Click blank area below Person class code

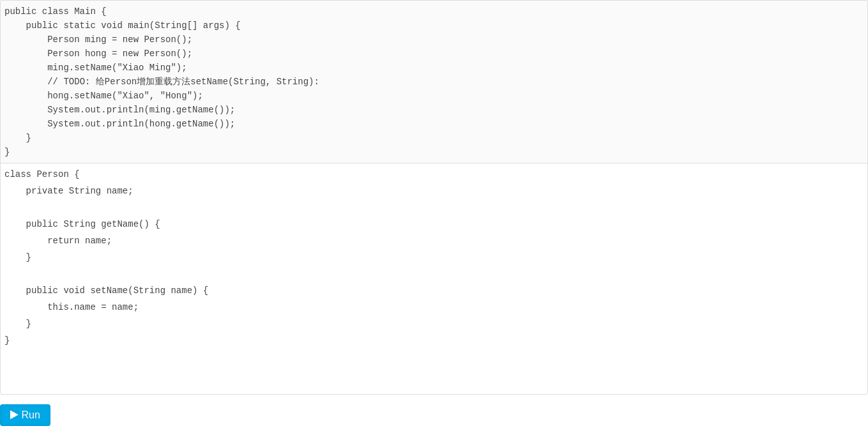tap(434, 370)
